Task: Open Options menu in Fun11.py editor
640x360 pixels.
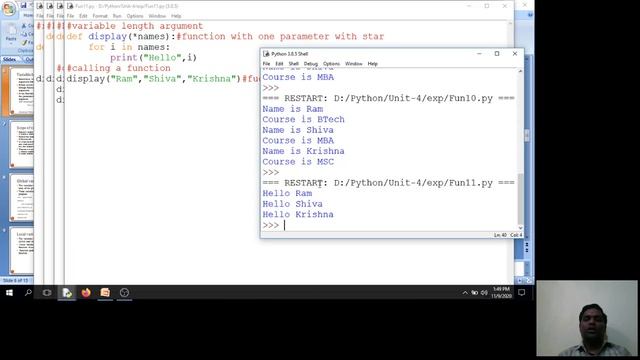Action: (x=135, y=16)
